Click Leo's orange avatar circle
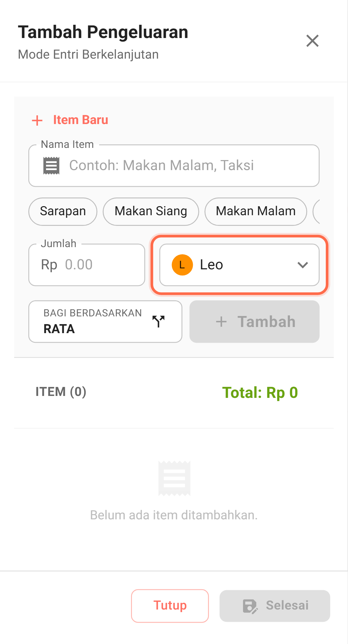The width and height of the screenshot is (348, 644). (x=182, y=265)
